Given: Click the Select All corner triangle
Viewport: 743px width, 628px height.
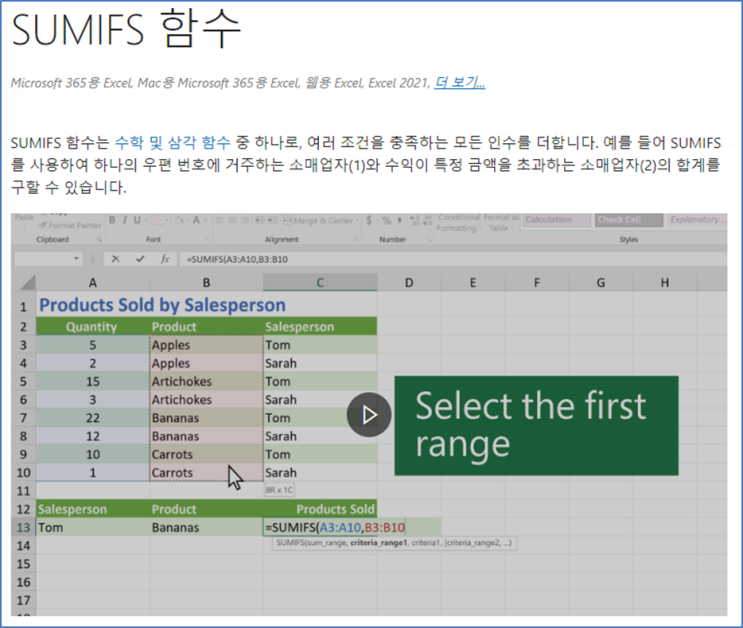Looking at the screenshot, I should 27,282.
